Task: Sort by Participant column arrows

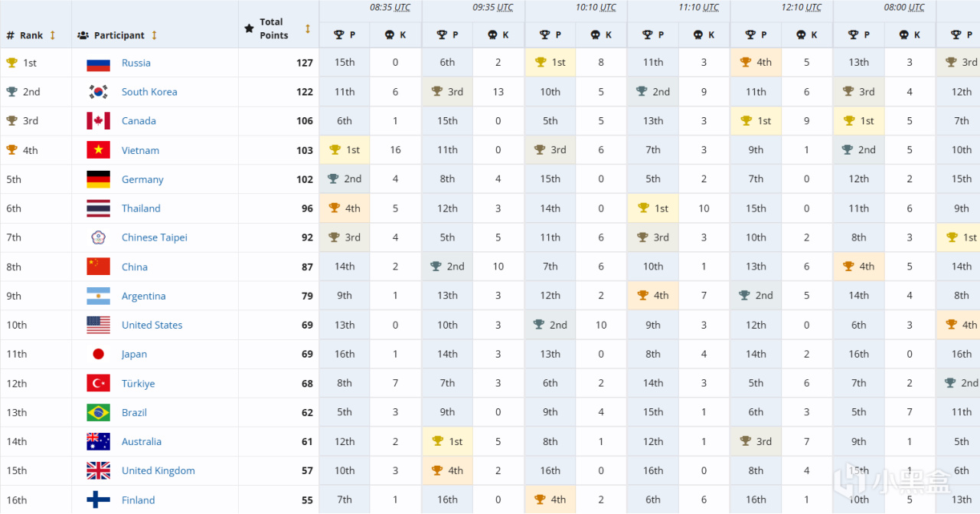Action: pos(154,35)
